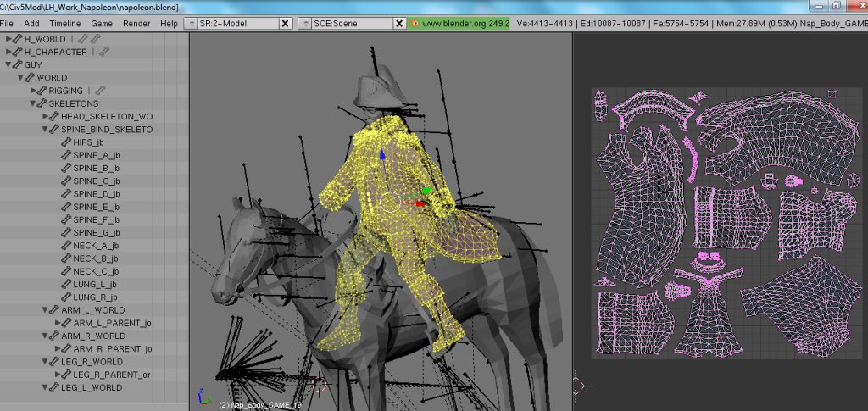The height and width of the screenshot is (411, 868).
Task: Click the red X-axis manipulator arrow
Action: (x=420, y=203)
